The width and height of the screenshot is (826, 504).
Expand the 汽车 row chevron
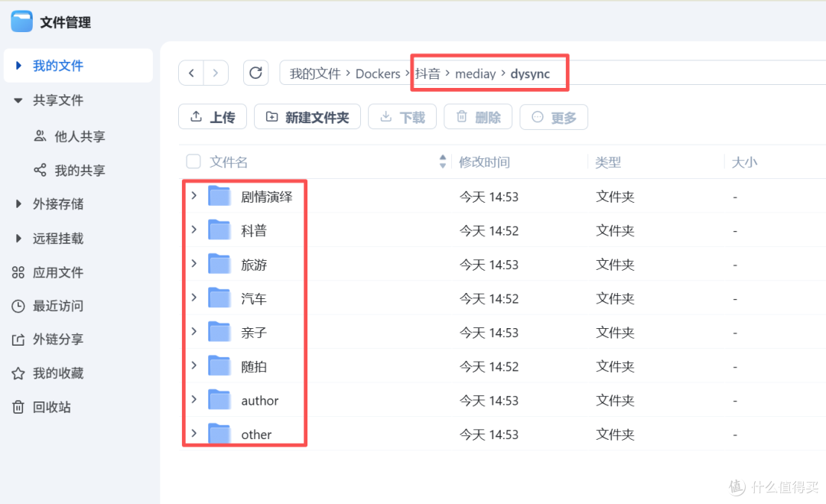194,298
